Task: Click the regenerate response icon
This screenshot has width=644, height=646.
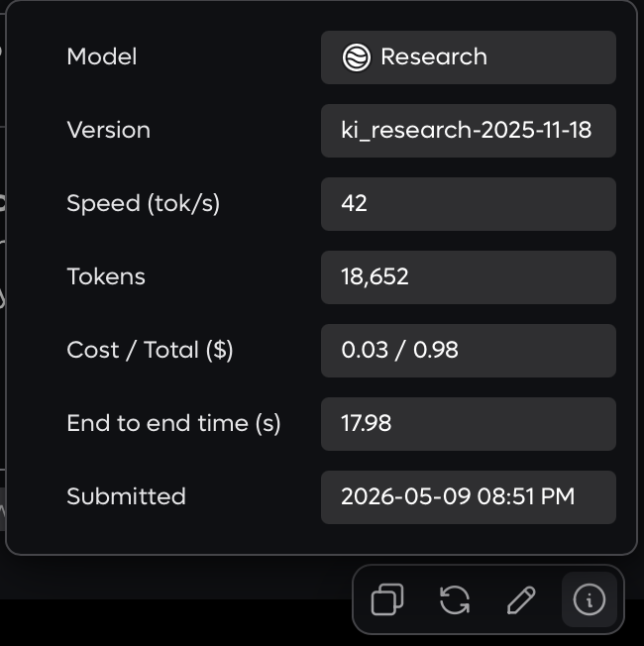Action: [x=455, y=599]
